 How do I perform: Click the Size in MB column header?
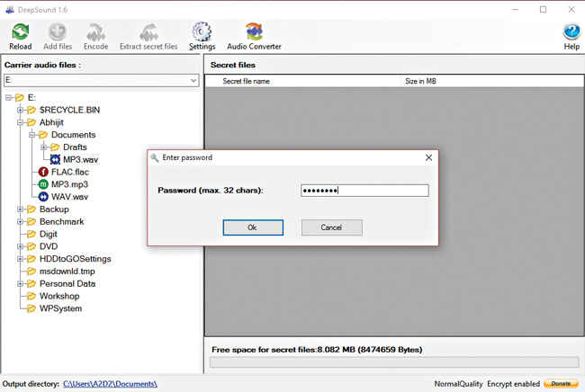(420, 81)
